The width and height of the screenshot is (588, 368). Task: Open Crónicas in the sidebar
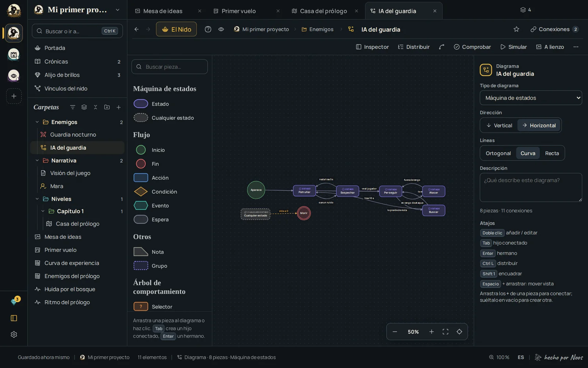77,61
